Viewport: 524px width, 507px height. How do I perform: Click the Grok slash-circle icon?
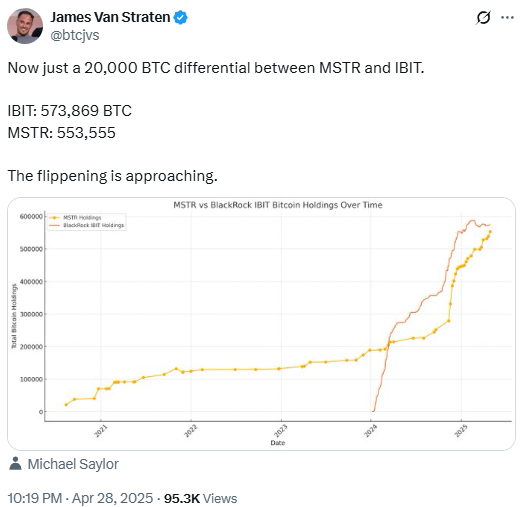[483, 17]
